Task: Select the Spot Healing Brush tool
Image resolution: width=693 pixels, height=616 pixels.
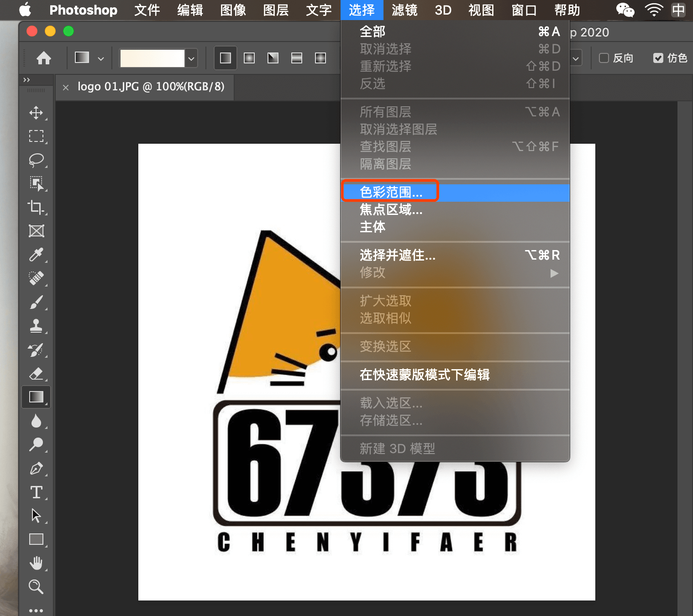Action: pyautogui.click(x=36, y=278)
